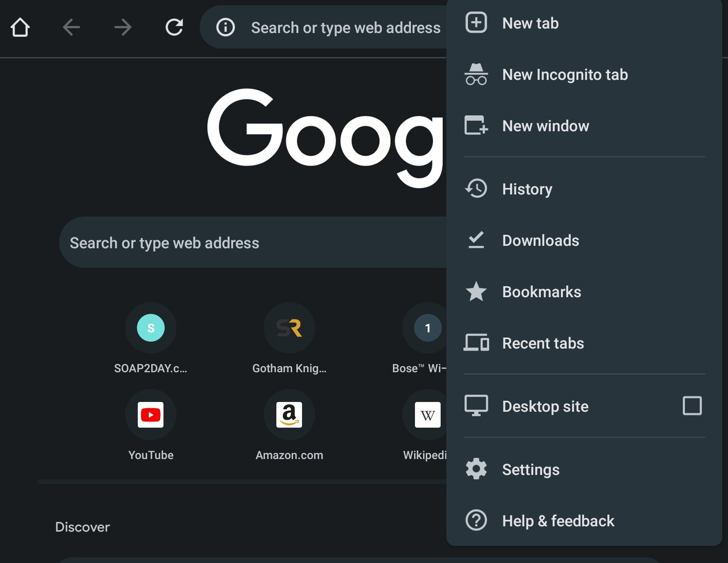The image size is (728, 563).
Task: Open a New Incognito tab
Action: click(x=565, y=75)
